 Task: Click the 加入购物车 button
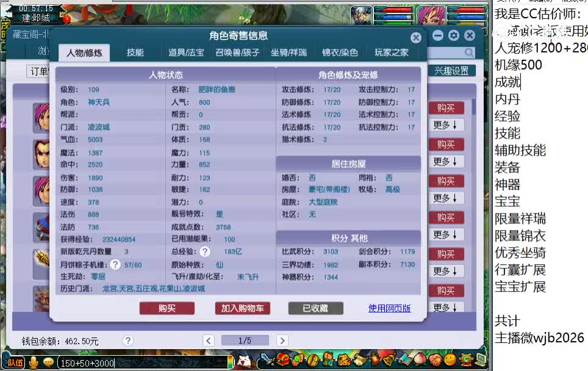click(x=242, y=308)
